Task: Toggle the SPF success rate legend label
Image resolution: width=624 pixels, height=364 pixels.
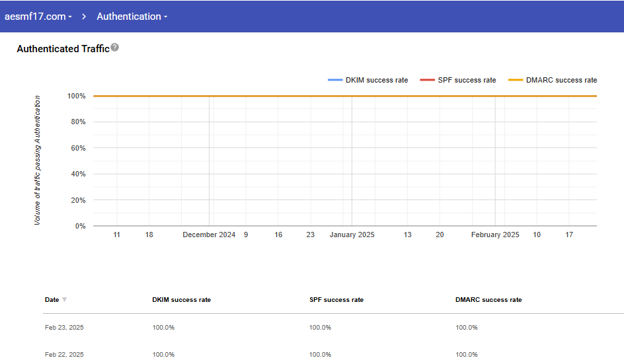Action: (x=467, y=81)
